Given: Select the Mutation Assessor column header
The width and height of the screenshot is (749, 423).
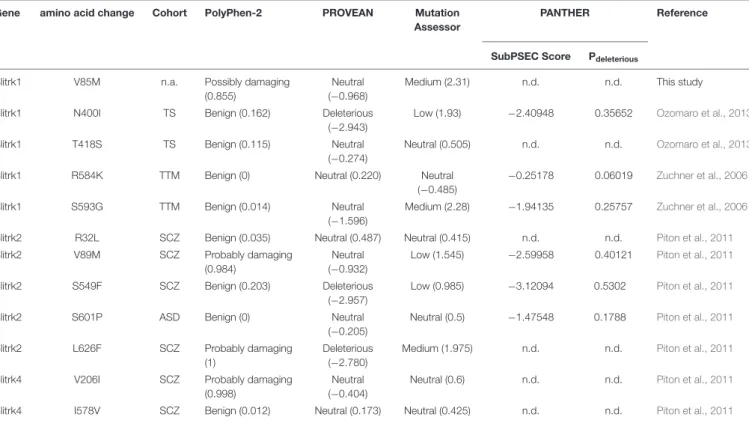Looking at the screenshot, I should 437,20.
